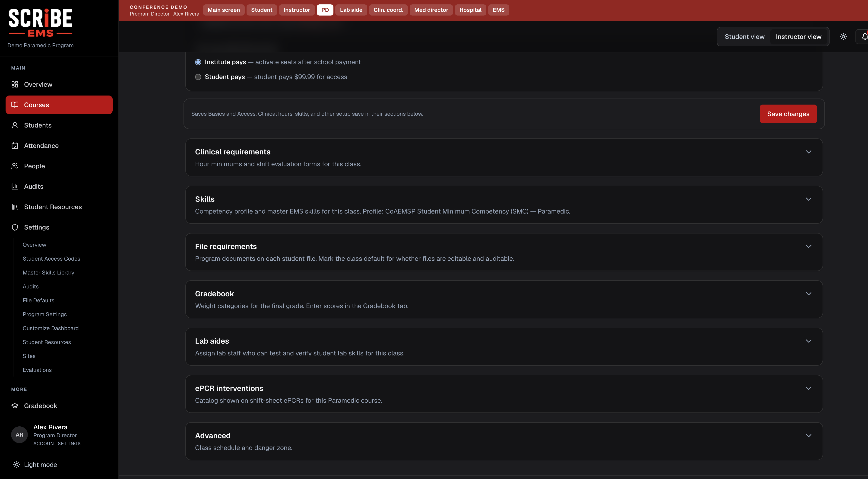
Task: Select the Student pays radio option
Action: 198,77
